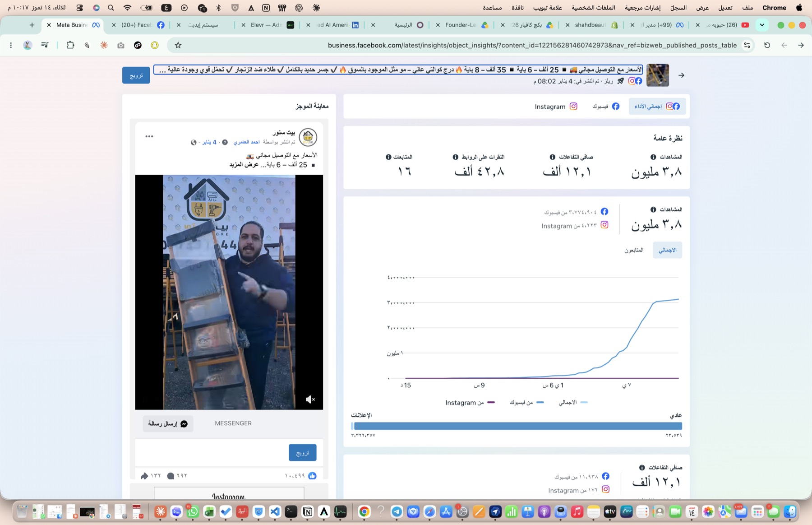This screenshot has width=812, height=525.
Task: Switch to المتابعون chart view
Action: (x=634, y=250)
